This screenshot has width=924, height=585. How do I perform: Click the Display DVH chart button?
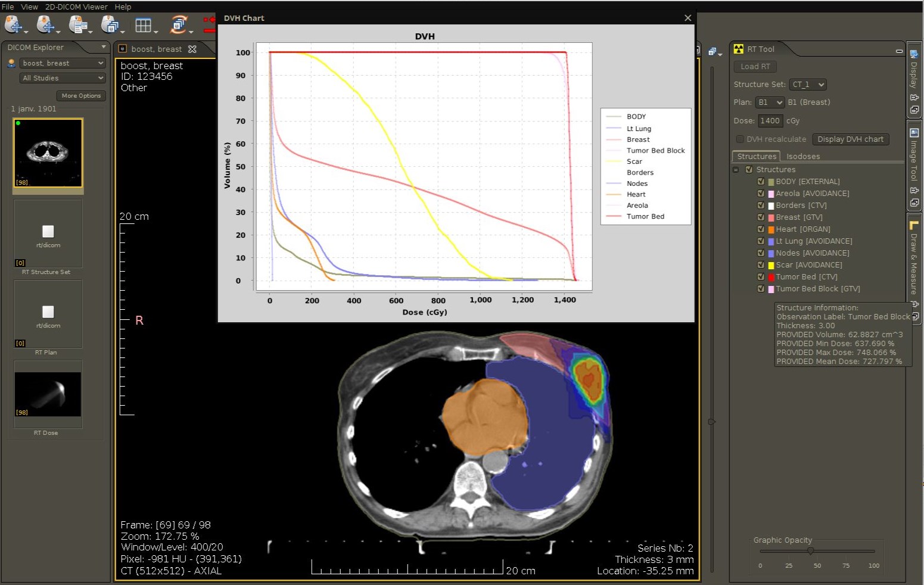pyautogui.click(x=850, y=139)
